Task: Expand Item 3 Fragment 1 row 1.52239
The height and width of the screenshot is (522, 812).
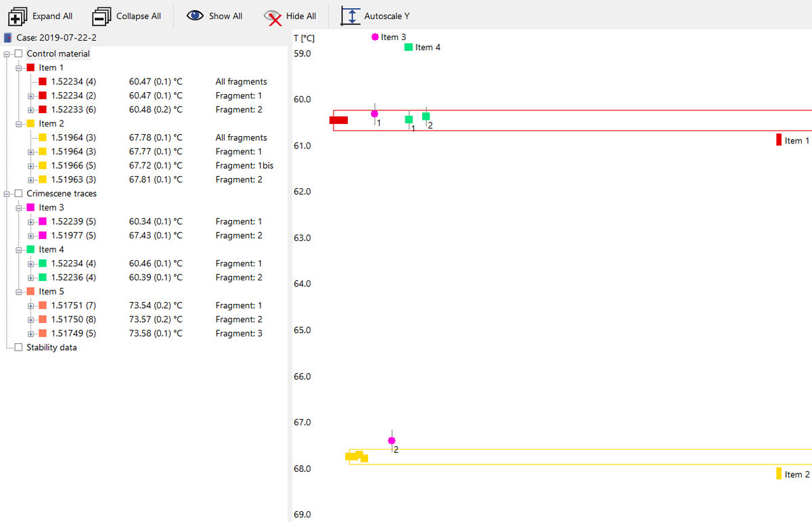Action: 31,221
